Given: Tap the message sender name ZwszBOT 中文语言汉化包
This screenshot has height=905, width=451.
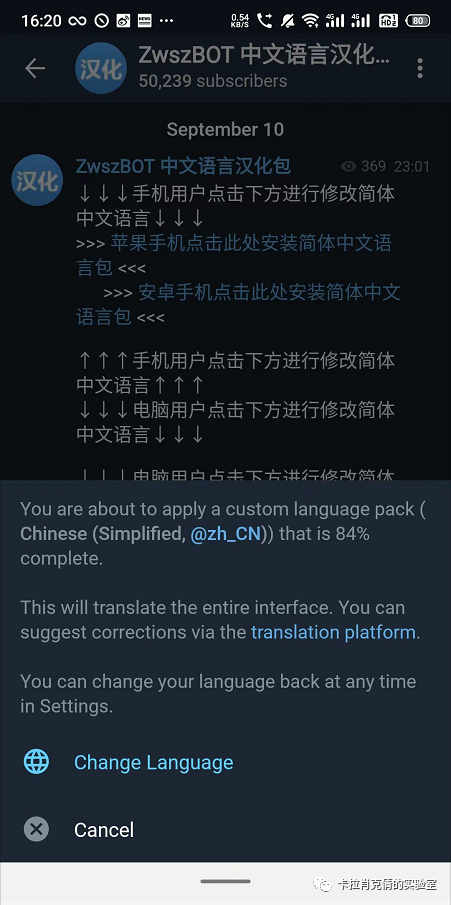Looking at the screenshot, I should [183, 166].
